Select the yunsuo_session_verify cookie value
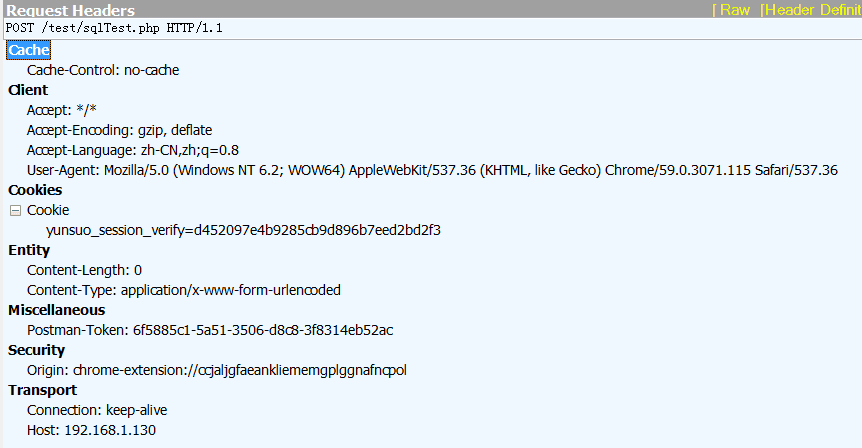 [244, 230]
